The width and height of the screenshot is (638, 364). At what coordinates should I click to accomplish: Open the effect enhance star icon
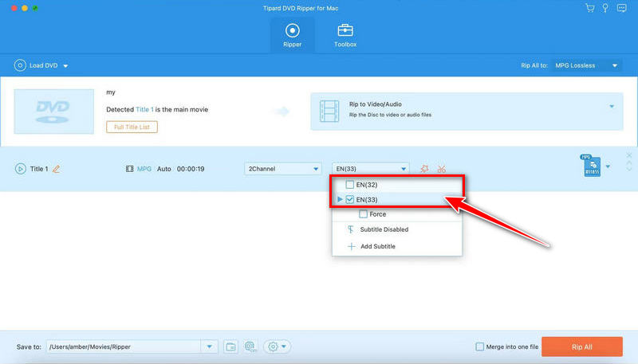[424, 169]
